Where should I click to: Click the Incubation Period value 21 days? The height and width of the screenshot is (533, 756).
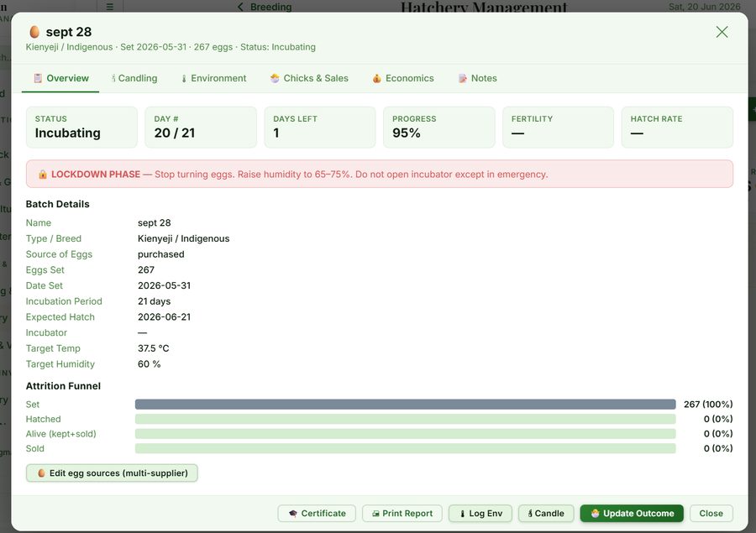[154, 301]
